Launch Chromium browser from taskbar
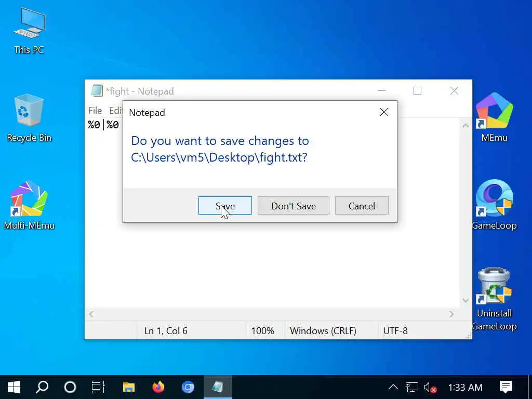Screen dimensions: 532x399 [x=188, y=387]
